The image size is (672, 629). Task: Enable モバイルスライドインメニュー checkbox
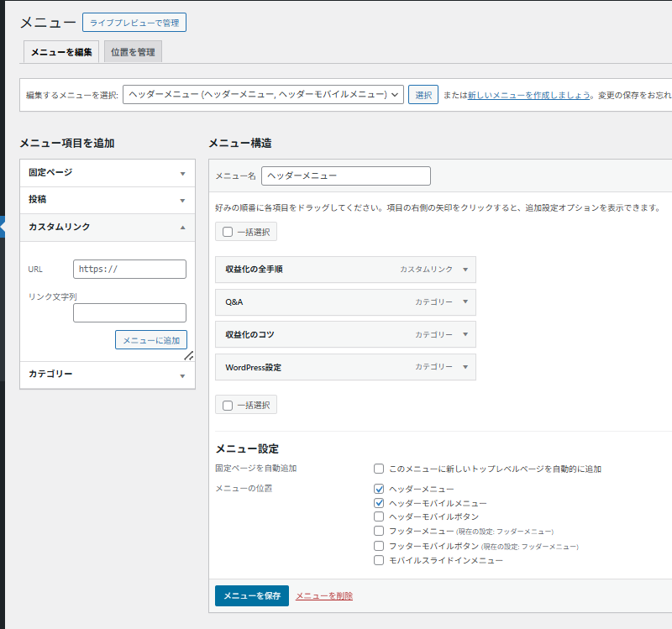[x=379, y=559]
